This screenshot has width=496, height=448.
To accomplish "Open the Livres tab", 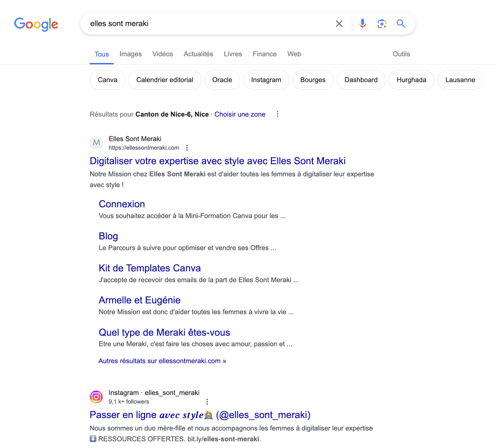I will click(x=233, y=54).
